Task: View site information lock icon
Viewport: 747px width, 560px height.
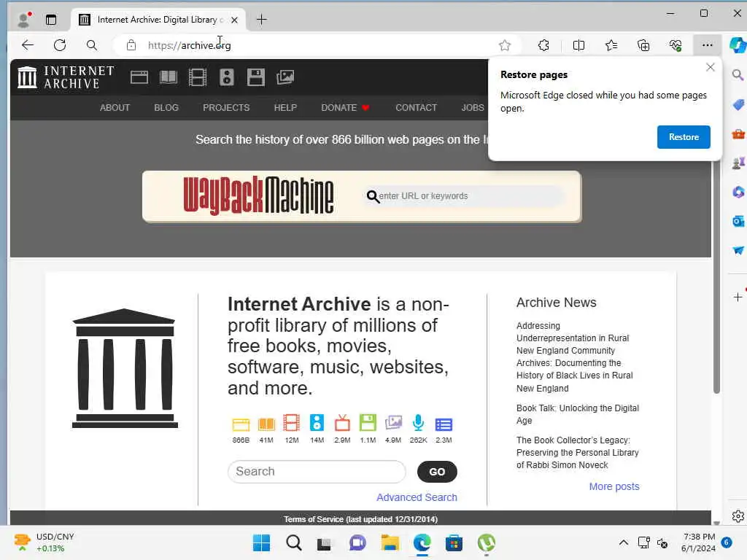Action: click(x=131, y=45)
